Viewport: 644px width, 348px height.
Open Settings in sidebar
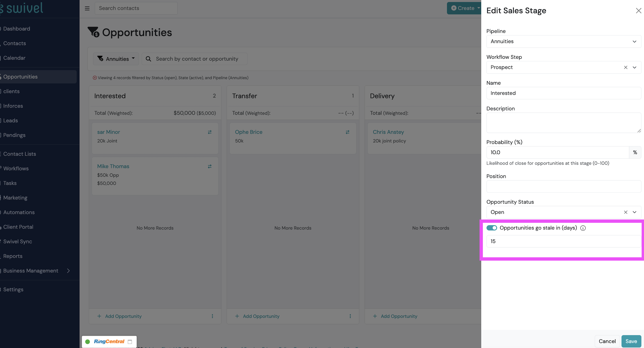coord(13,289)
